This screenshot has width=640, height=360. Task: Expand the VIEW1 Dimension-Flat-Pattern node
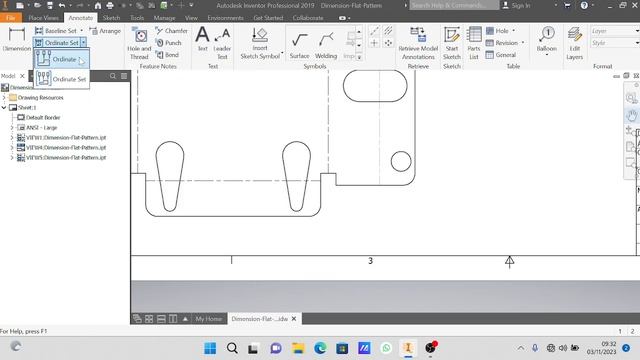[12, 138]
